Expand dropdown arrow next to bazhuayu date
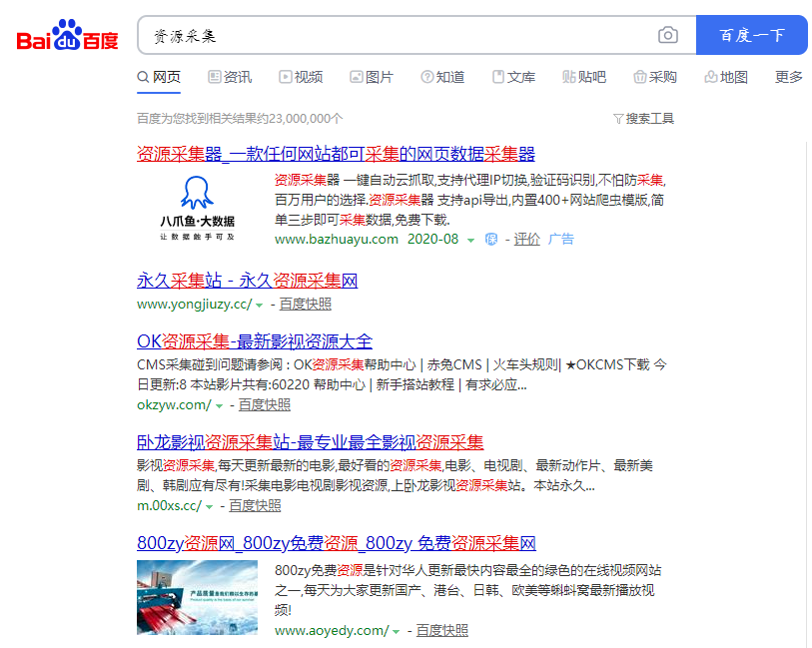Viewport: 812px width, 648px height. pyautogui.click(x=470, y=241)
